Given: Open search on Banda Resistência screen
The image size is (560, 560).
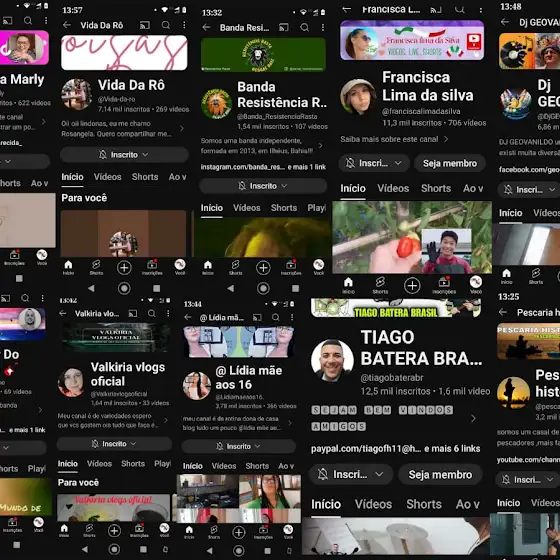Looking at the screenshot, I should [304, 28].
